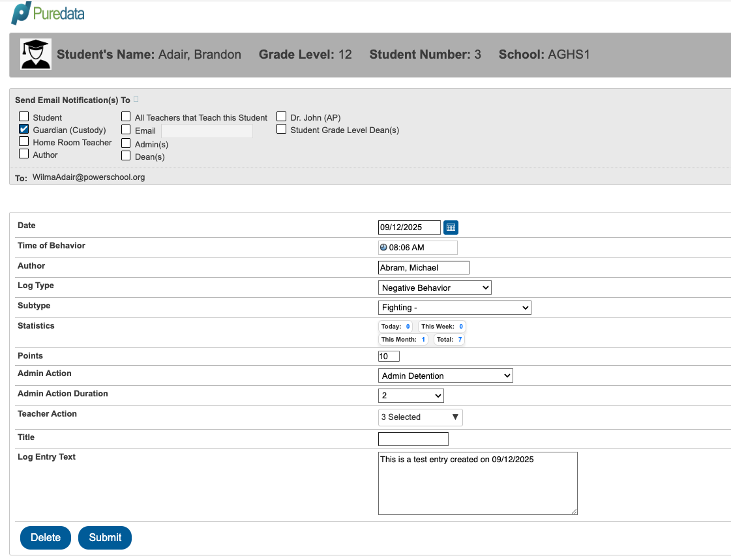Image resolution: width=731 pixels, height=560 pixels.
Task: Check the Admin(s) checkbox
Action: [126, 143]
